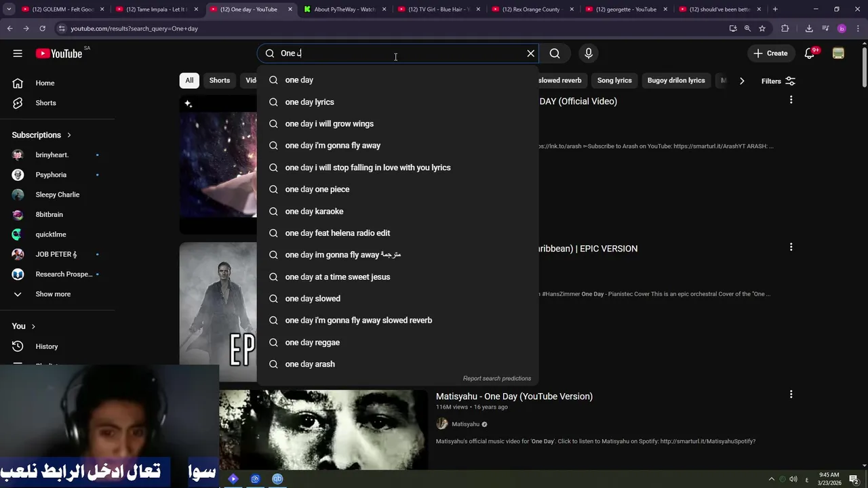Open options menu for the Official Video result
This screenshot has height=488, width=868.
[x=791, y=100]
